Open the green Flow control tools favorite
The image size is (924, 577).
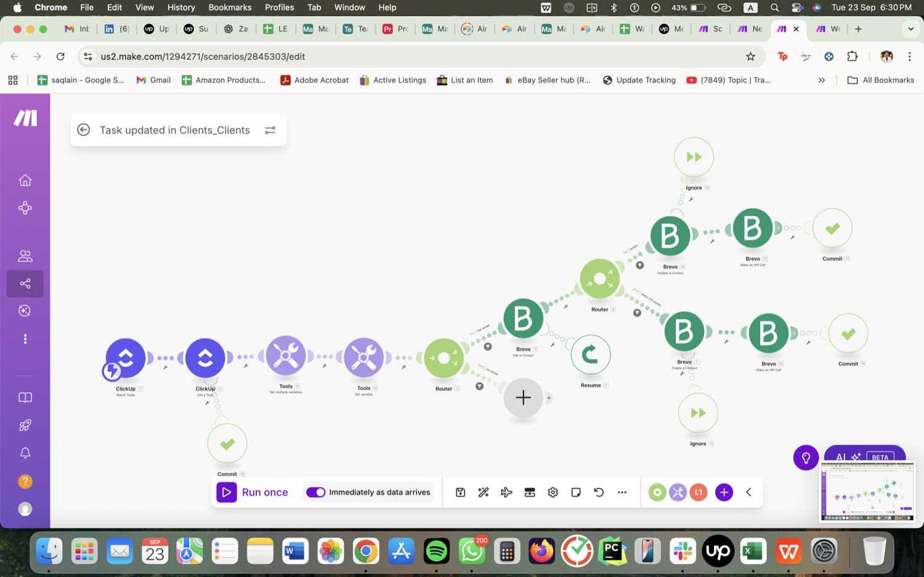tap(657, 492)
